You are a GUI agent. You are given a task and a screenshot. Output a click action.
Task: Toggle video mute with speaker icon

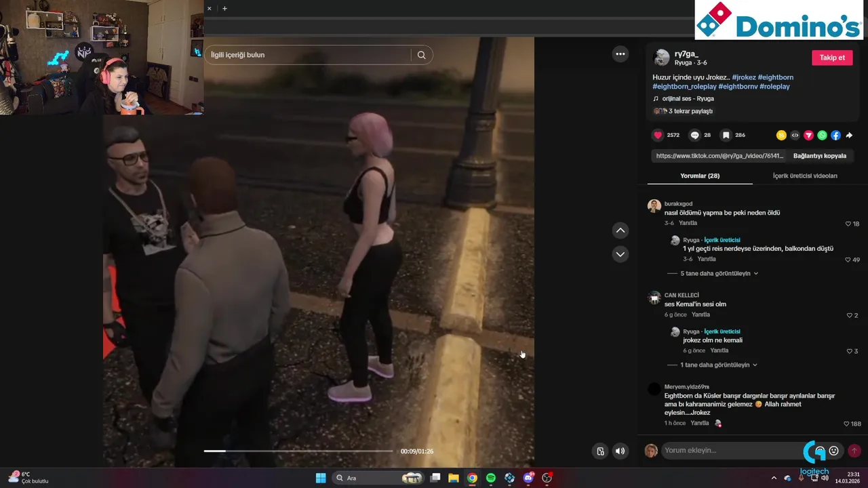620,451
